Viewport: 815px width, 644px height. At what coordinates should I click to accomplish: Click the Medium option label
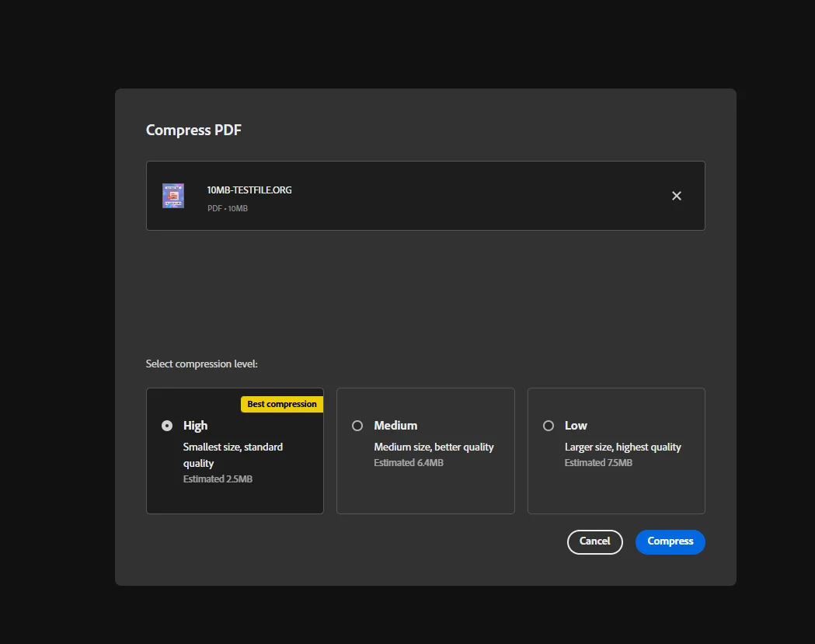pyautogui.click(x=395, y=426)
